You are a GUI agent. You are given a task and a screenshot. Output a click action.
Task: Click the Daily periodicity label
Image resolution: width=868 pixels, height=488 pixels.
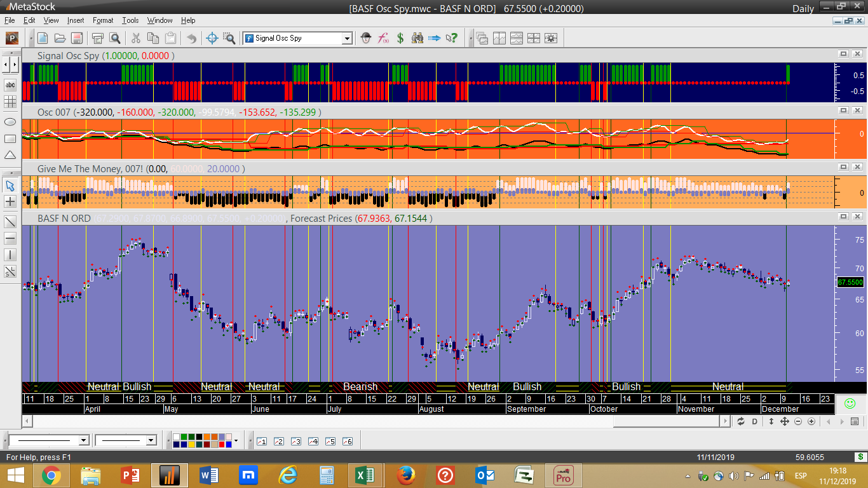click(x=803, y=9)
